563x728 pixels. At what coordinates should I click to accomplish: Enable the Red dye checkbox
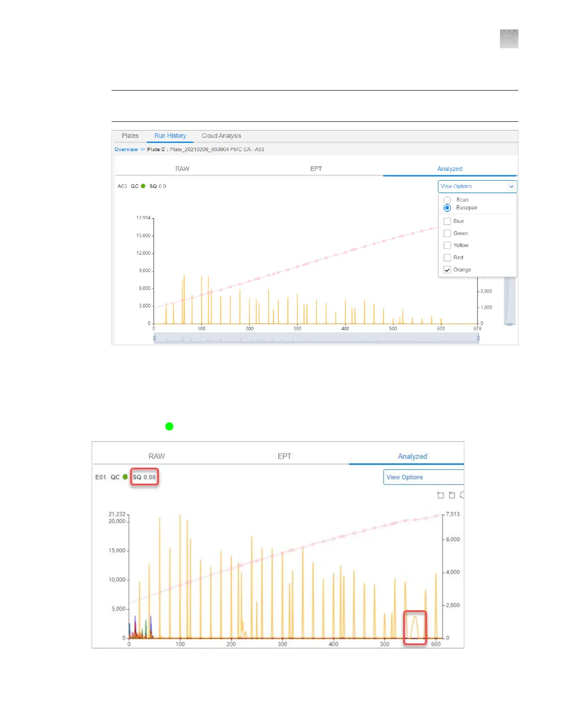[x=447, y=257]
